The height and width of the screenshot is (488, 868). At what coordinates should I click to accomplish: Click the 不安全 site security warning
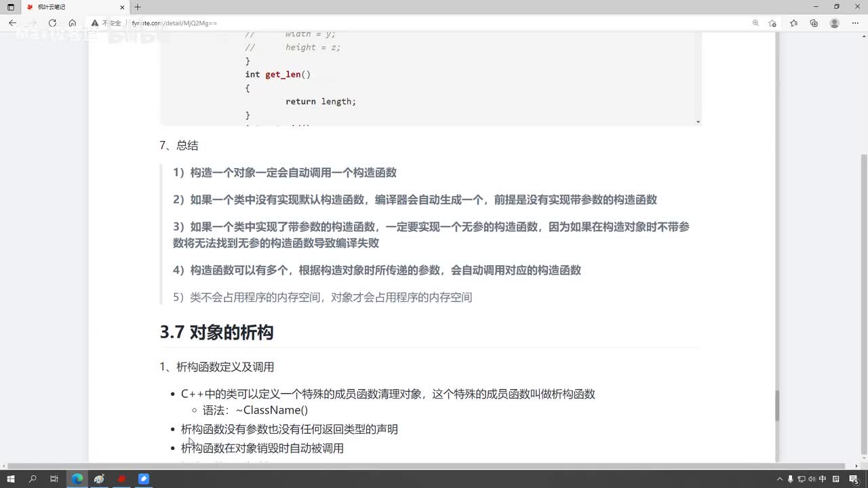pyautogui.click(x=106, y=23)
